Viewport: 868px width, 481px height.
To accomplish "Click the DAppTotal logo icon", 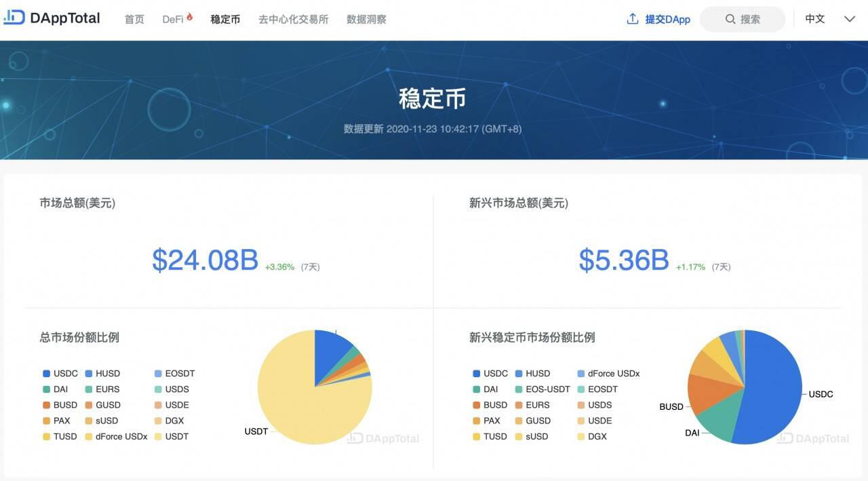I will pyautogui.click(x=14, y=18).
